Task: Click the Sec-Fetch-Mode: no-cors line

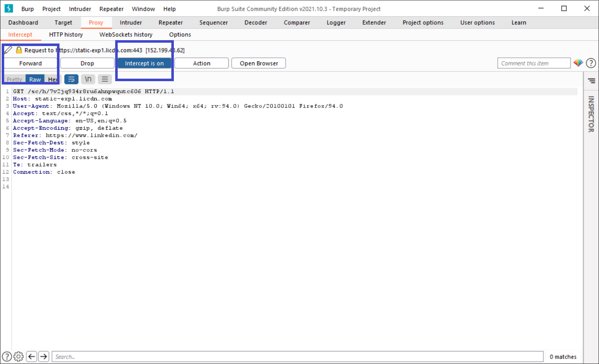Action: 55,150
